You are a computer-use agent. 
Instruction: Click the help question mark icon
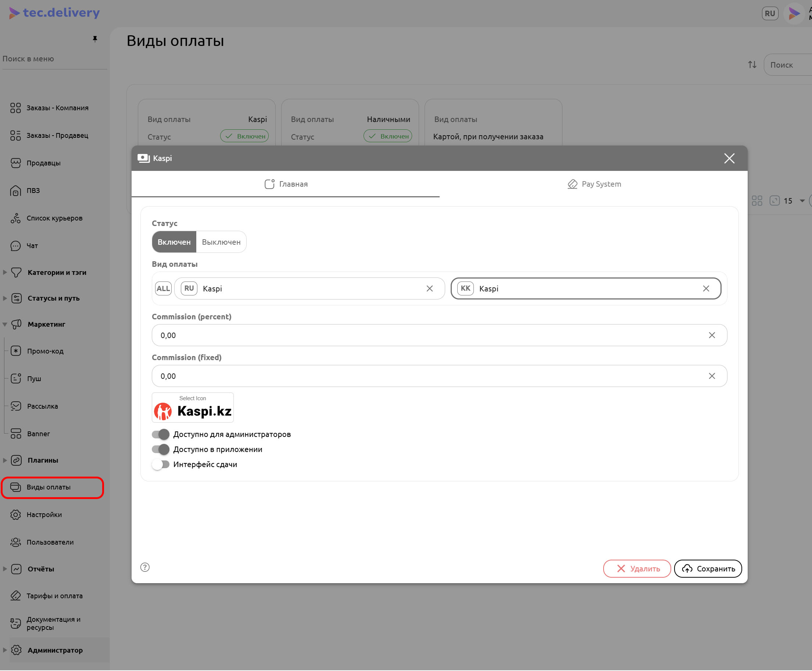pos(145,568)
